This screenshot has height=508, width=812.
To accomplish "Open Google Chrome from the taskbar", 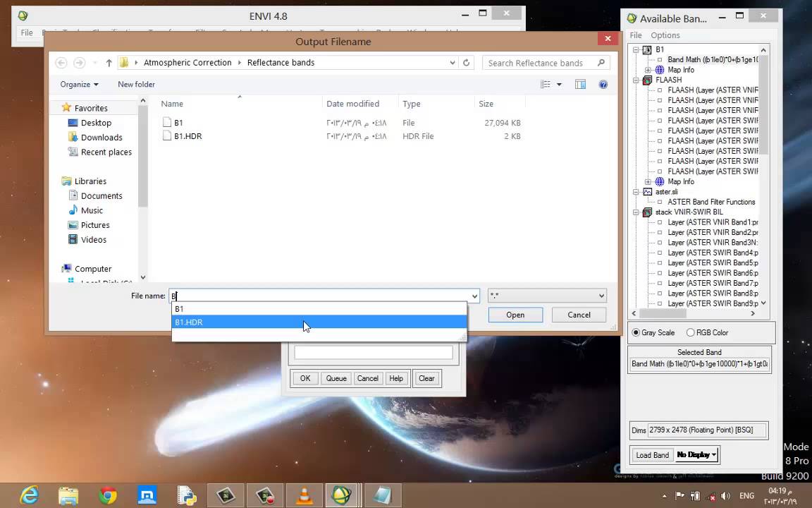I will tap(108, 495).
